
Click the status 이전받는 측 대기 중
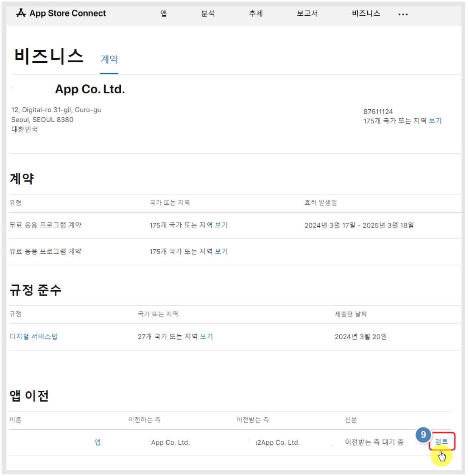click(374, 442)
